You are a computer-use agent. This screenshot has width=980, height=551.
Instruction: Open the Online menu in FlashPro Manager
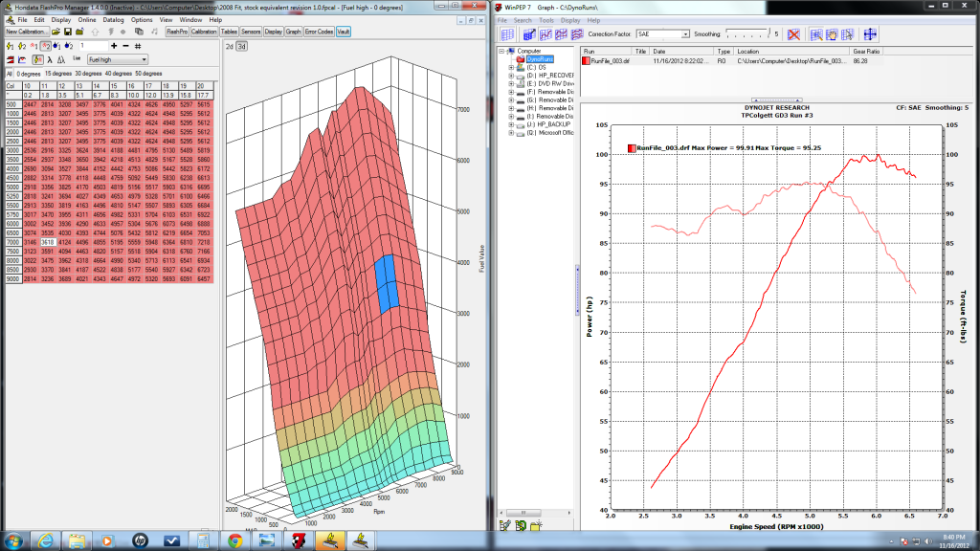(87, 20)
